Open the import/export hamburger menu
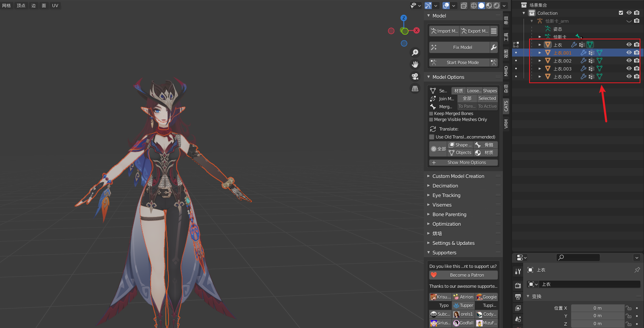 494,31
